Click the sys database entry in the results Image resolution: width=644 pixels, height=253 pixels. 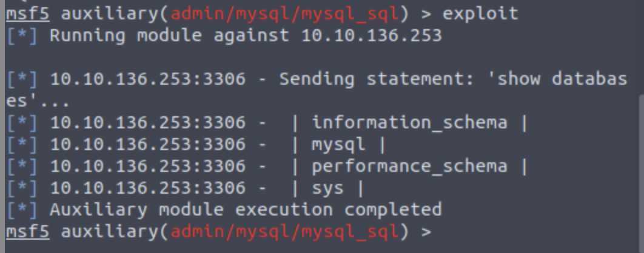(327, 188)
